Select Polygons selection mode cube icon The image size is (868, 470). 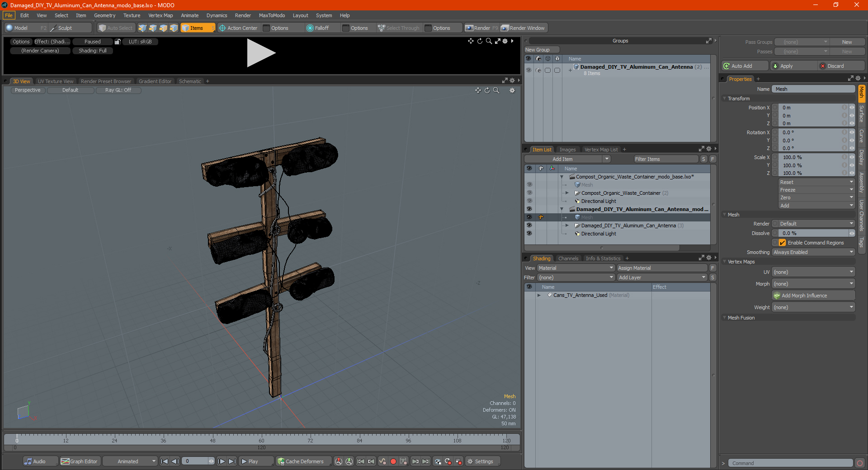point(163,28)
